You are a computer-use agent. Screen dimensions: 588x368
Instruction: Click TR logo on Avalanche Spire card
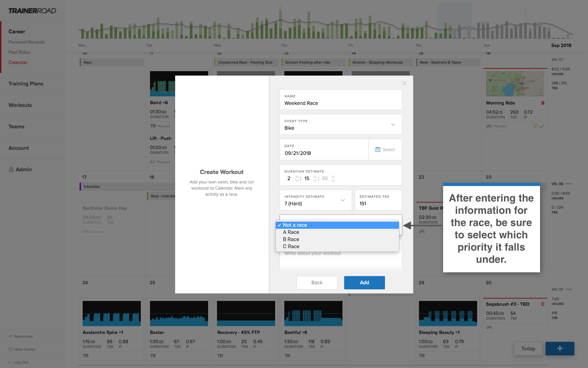pyautogui.click(x=86, y=356)
